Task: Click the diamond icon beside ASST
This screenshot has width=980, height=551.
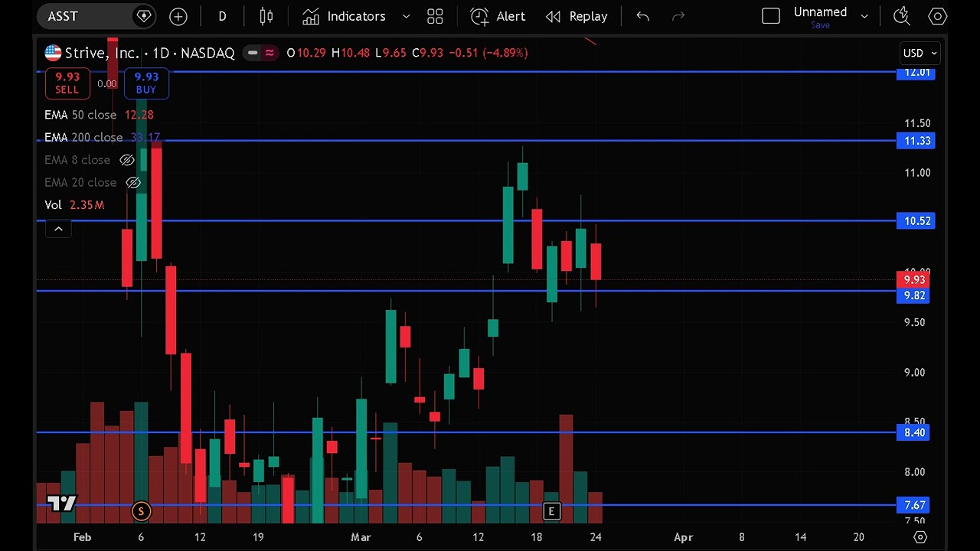Action: tap(143, 16)
